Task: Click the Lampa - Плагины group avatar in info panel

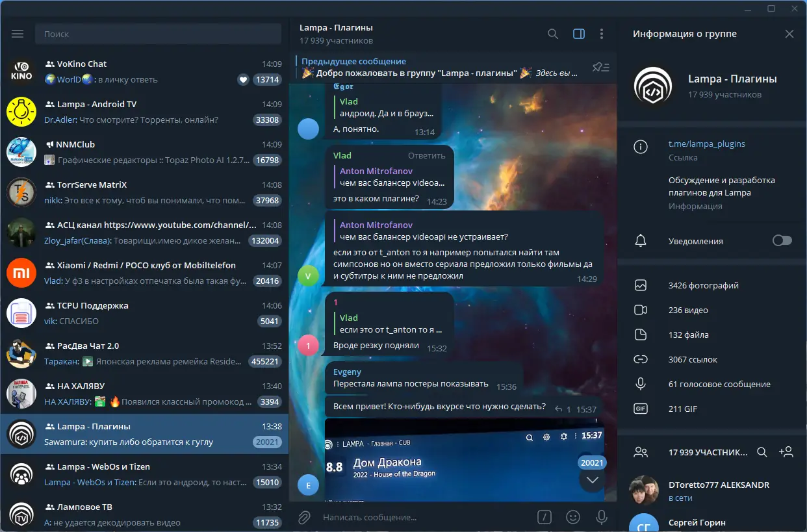Action: click(653, 86)
